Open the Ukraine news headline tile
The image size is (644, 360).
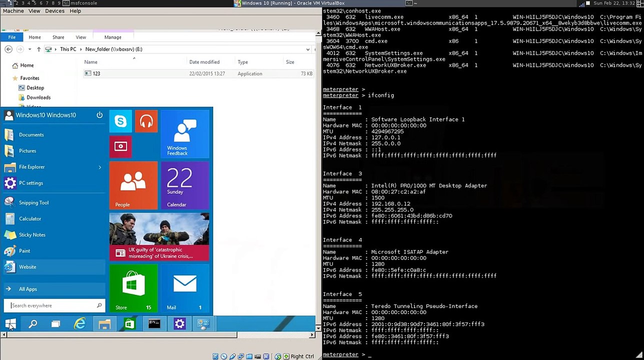[159, 236]
